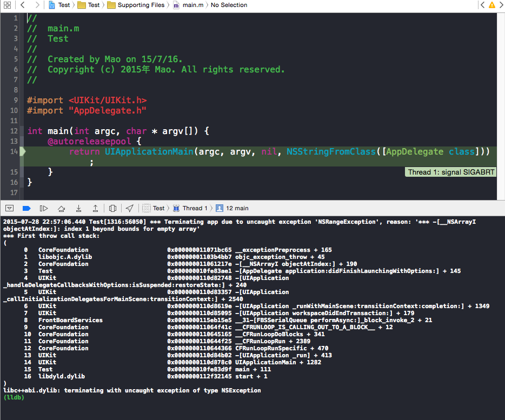Open the related items grid menu

(x=8, y=5)
